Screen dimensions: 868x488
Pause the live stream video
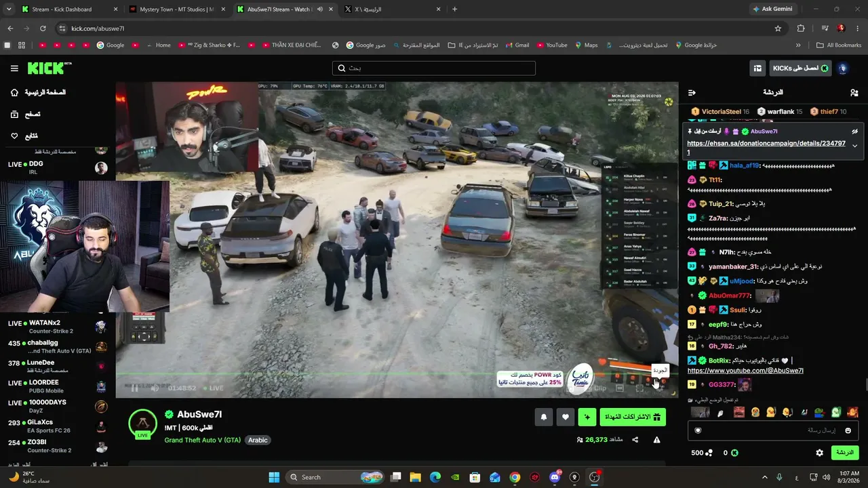pyautogui.click(x=134, y=388)
